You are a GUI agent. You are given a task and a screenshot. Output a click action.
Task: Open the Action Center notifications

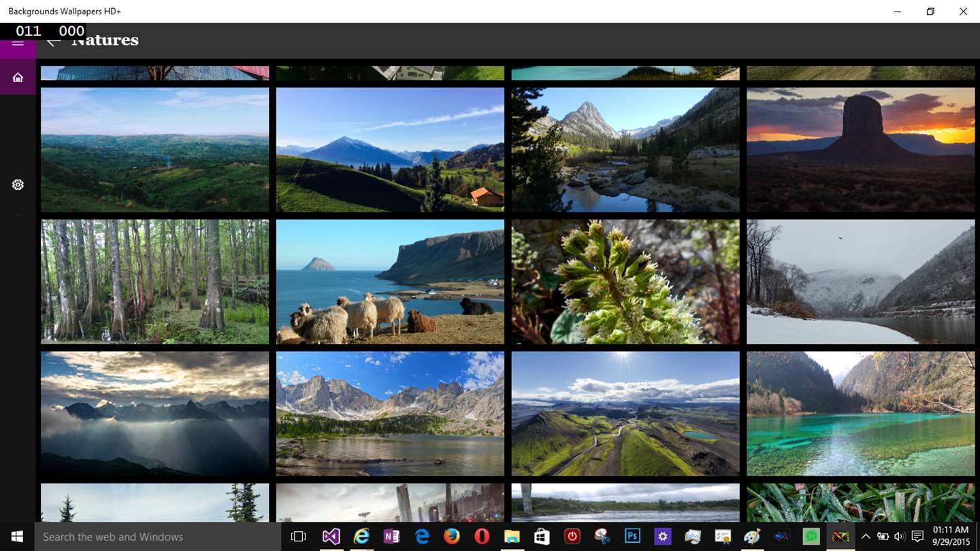tap(917, 537)
